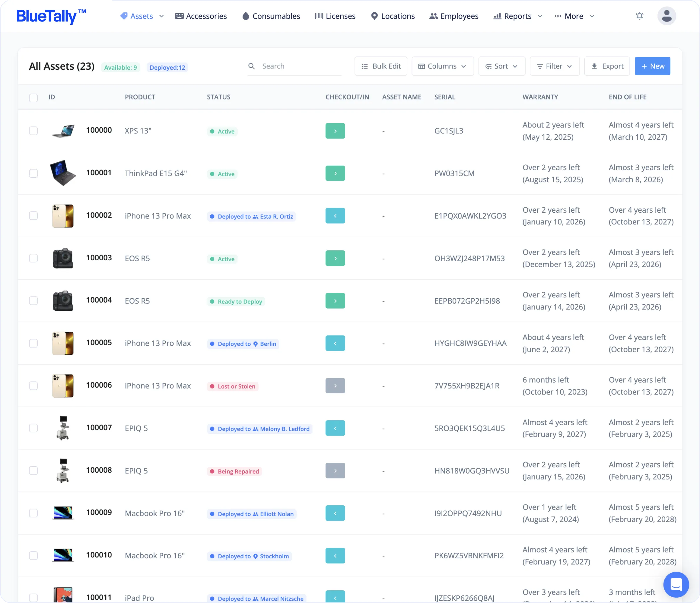The height and width of the screenshot is (603, 700).
Task: Tick the select-all checkbox in header
Action: (34, 98)
